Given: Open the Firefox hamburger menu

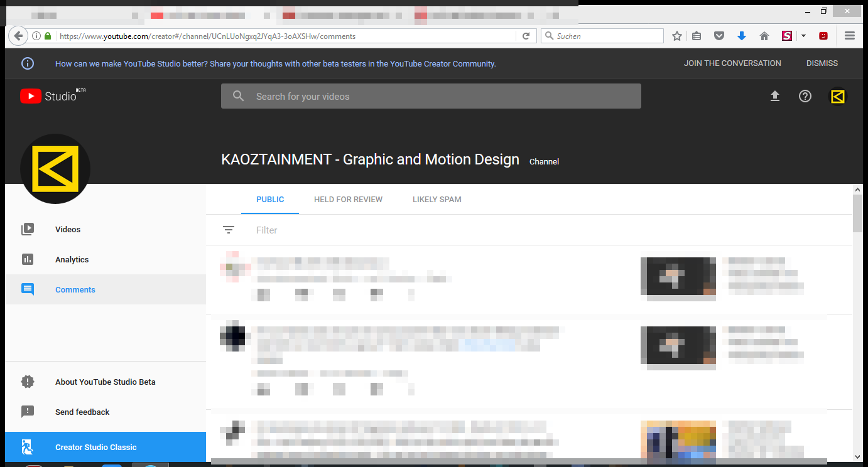Looking at the screenshot, I should click(850, 36).
